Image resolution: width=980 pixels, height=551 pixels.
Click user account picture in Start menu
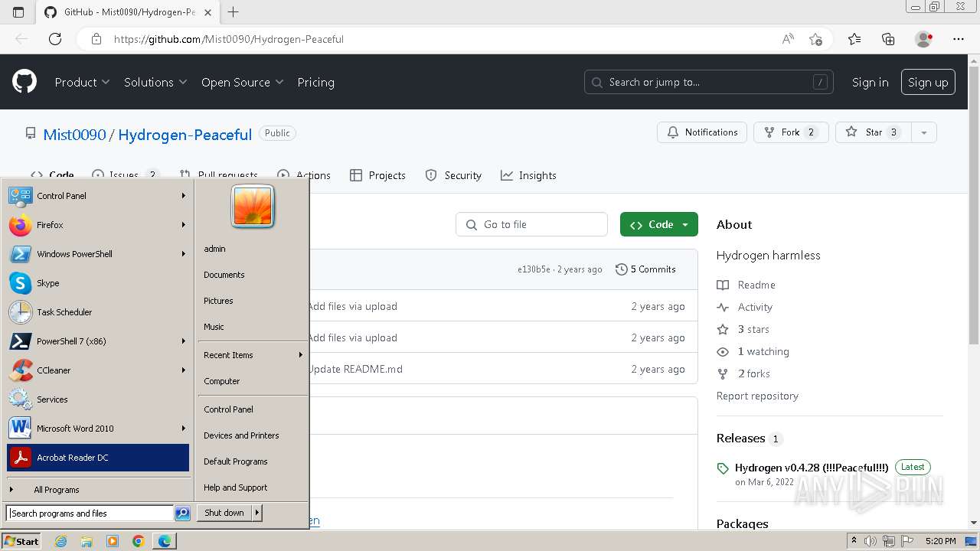tap(253, 207)
